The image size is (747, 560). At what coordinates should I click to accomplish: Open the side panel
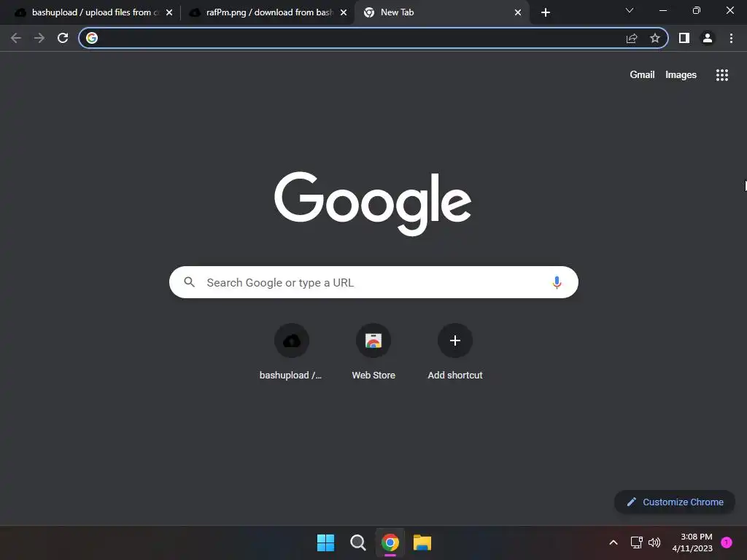point(684,38)
